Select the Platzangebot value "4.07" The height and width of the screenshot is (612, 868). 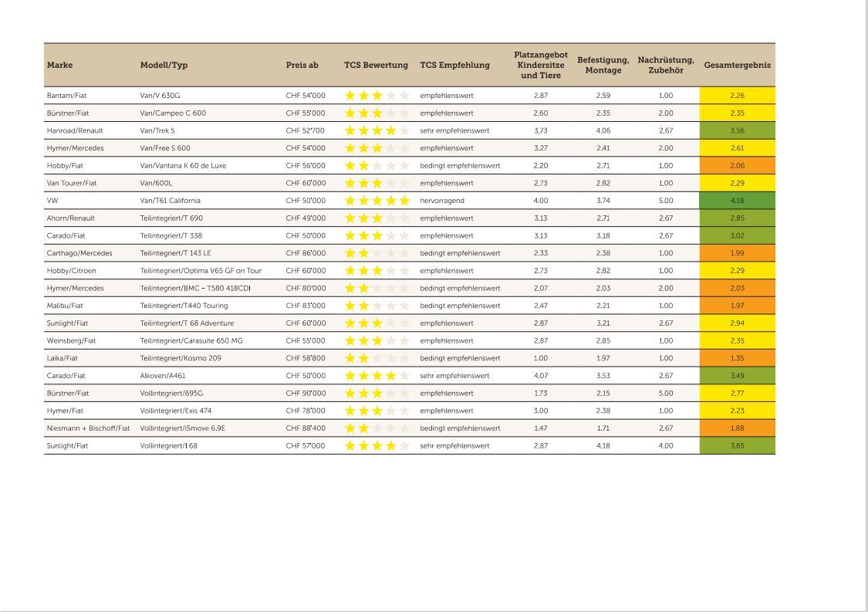[541, 376]
